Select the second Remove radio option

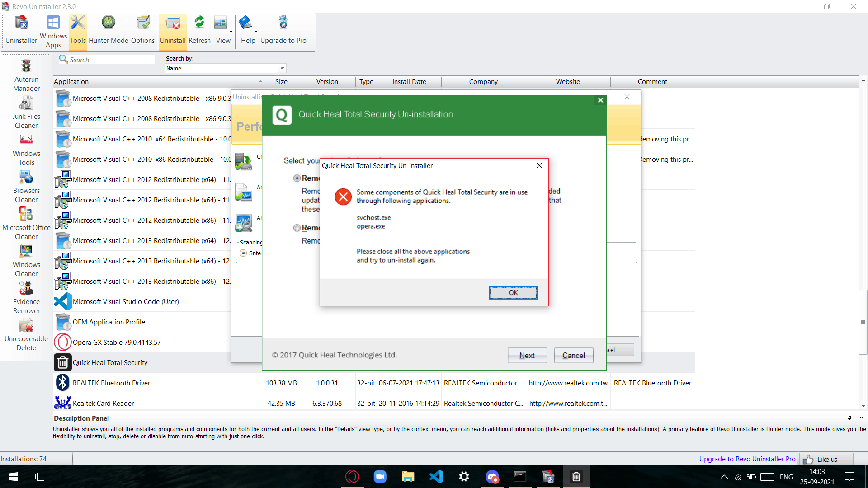[x=297, y=228]
